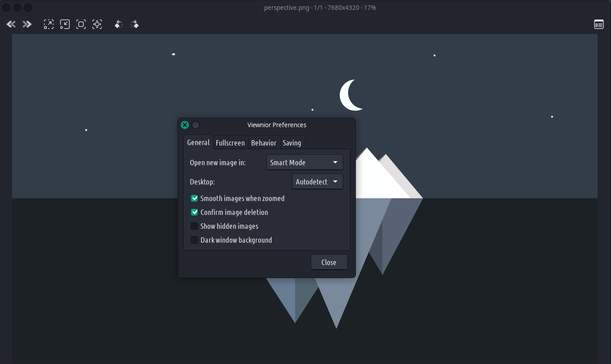Go to the next image

pyautogui.click(x=27, y=24)
